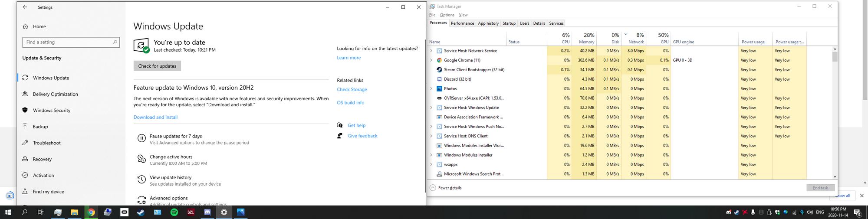
Task: Select the Windows Modules Installer Worker process
Action: coord(473,146)
